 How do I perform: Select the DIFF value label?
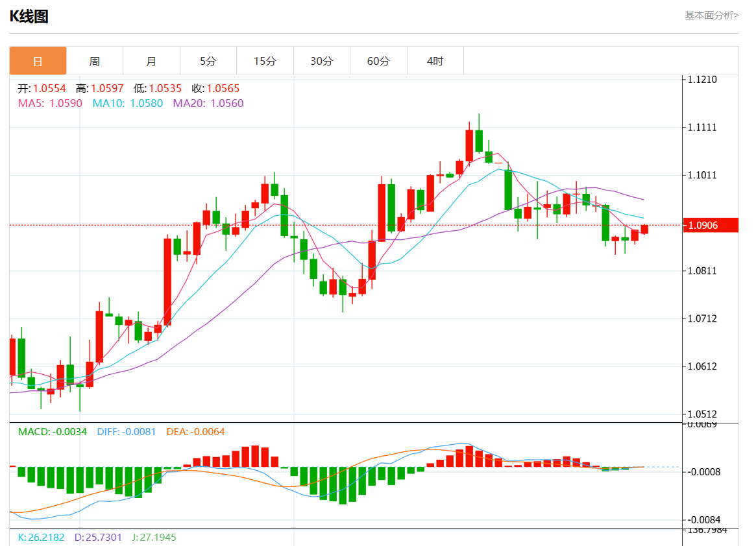click(127, 431)
